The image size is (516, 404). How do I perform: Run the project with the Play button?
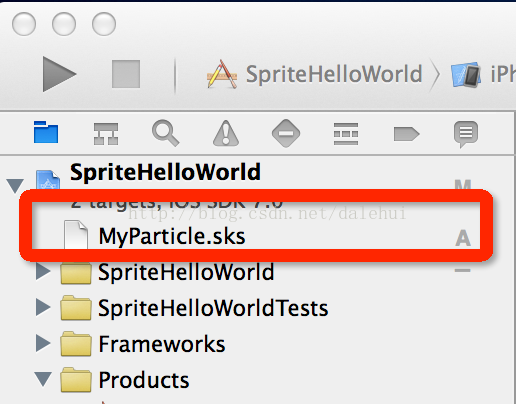tap(59, 74)
